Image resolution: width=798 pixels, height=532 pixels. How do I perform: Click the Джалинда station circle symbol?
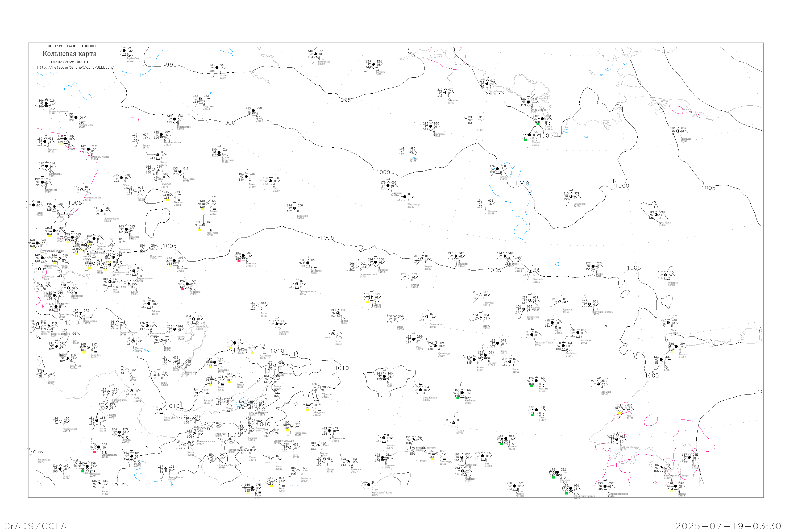click(437, 454)
